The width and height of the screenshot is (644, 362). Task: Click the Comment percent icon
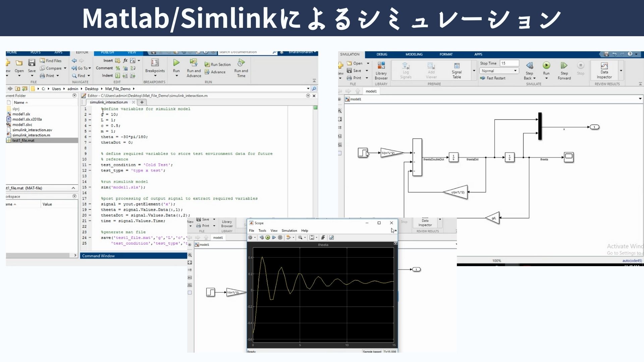pos(118,68)
